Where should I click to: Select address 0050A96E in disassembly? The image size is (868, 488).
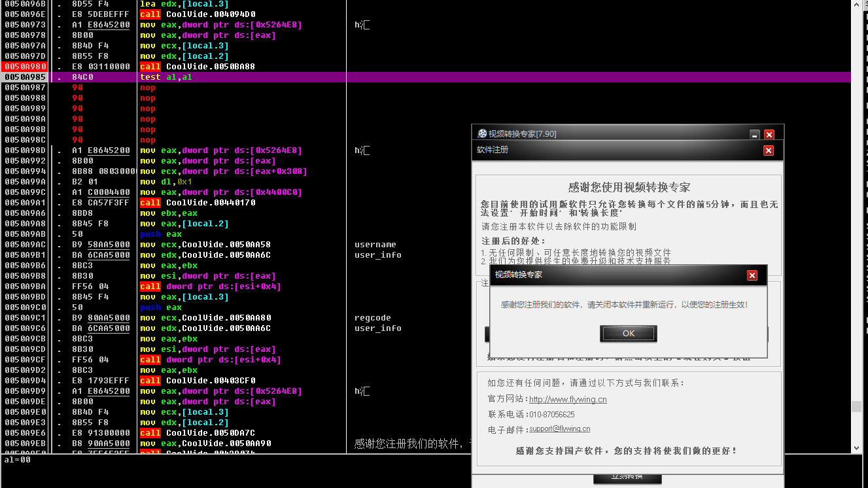[25, 14]
